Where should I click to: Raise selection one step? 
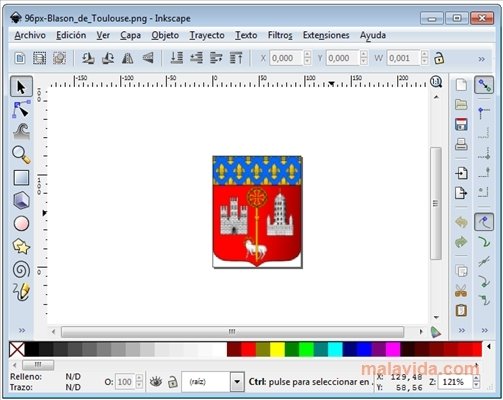(x=216, y=58)
